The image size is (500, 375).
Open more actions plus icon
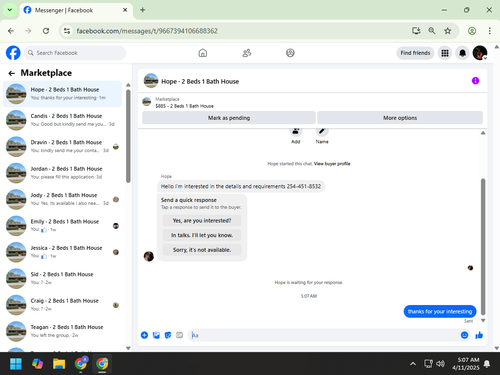point(144,335)
